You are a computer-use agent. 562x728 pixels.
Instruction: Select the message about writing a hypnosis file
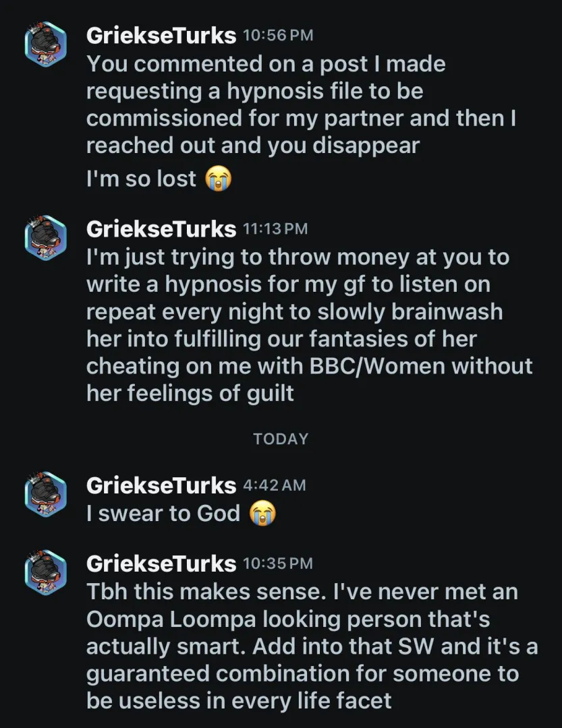click(x=297, y=325)
